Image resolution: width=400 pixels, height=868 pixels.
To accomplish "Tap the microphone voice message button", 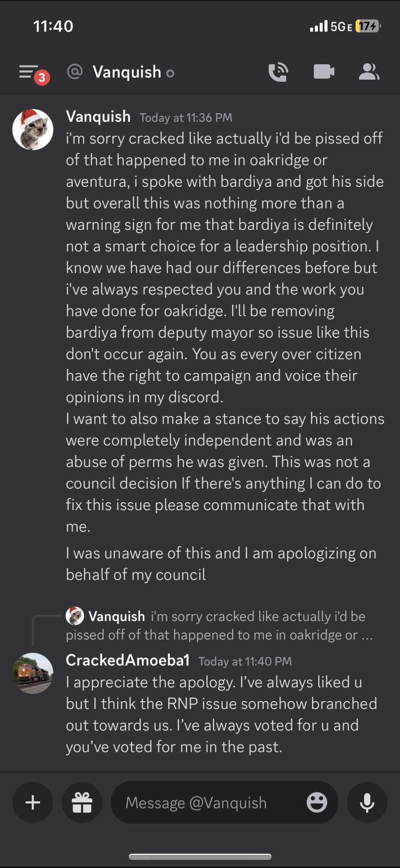I will tap(367, 802).
